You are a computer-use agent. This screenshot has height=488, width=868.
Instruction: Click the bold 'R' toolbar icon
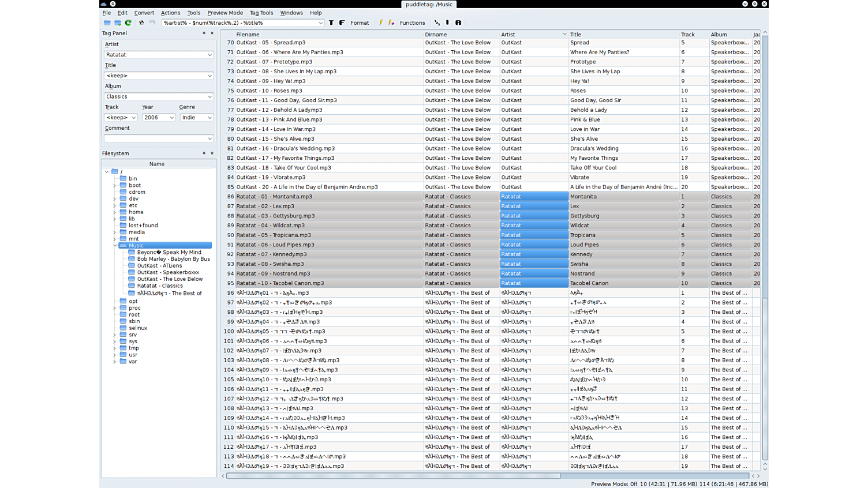458,23
